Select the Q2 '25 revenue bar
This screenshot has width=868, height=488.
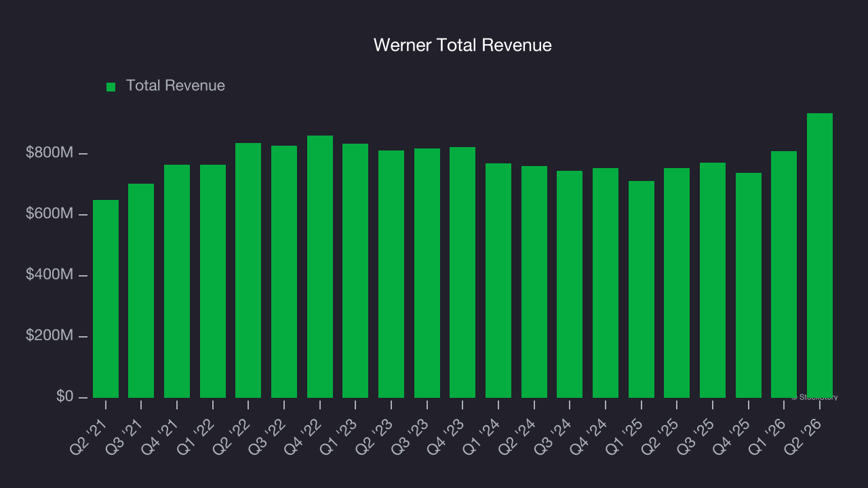tap(677, 283)
